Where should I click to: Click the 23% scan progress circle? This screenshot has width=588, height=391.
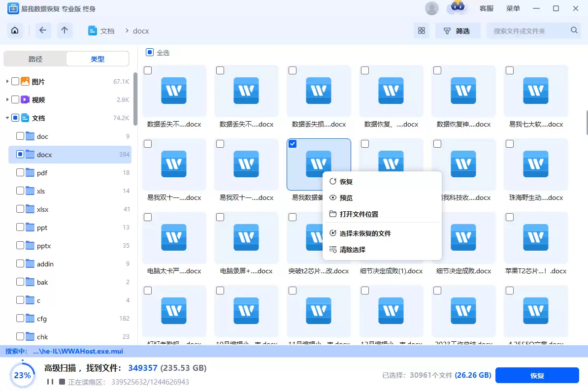(22, 375)
